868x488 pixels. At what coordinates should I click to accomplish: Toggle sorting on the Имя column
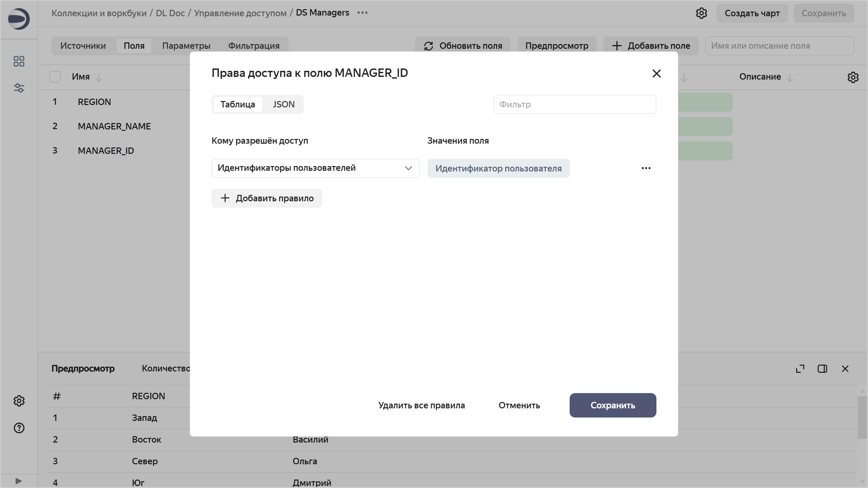pyautogui.click(x=99, y=77)
